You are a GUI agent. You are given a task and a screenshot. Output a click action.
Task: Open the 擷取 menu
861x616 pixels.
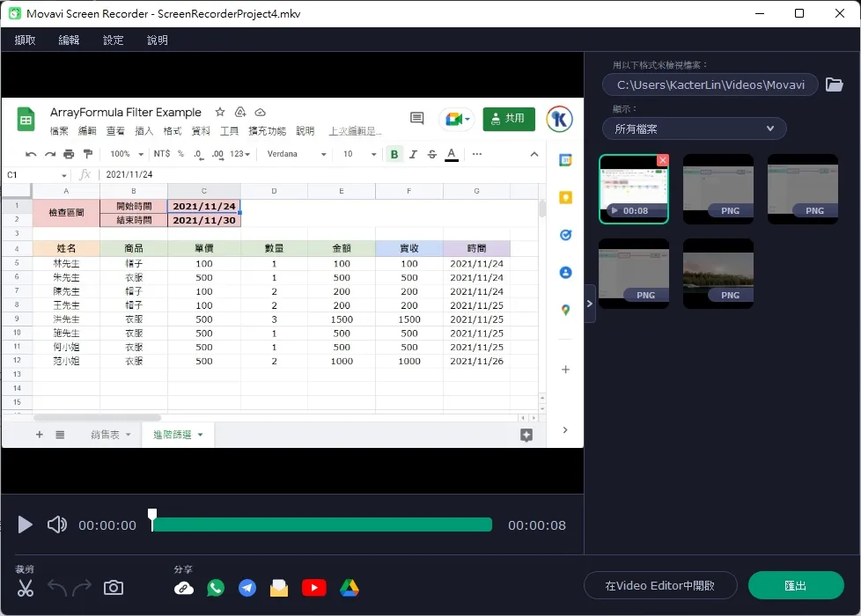[26, 40]
